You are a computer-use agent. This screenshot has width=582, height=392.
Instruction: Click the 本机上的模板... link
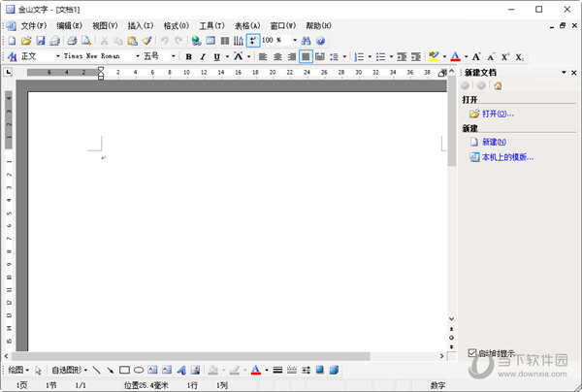point(507,157)
